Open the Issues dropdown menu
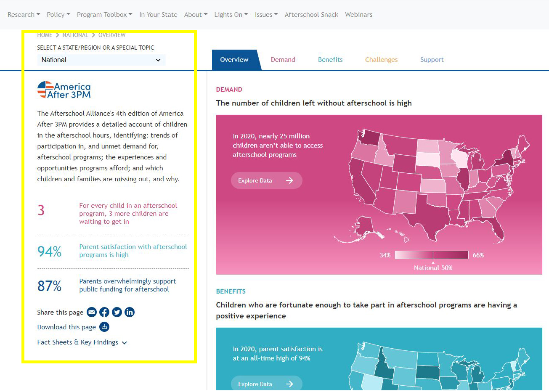 (266, 14)
